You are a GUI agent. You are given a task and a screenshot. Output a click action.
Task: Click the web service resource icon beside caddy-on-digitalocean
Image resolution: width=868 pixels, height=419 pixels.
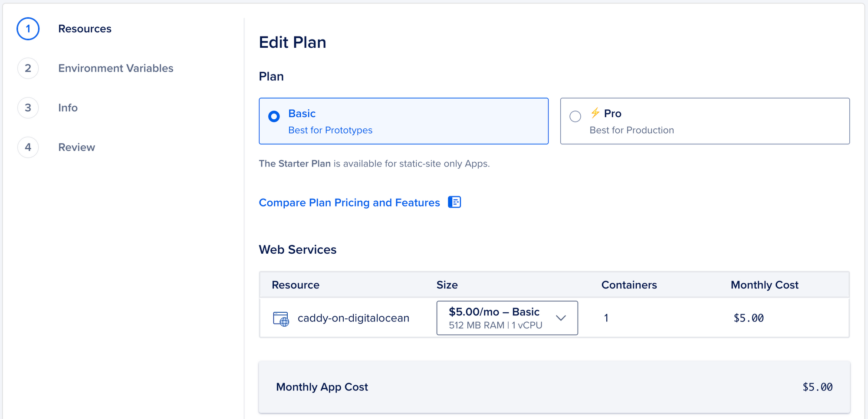(280, 318)
